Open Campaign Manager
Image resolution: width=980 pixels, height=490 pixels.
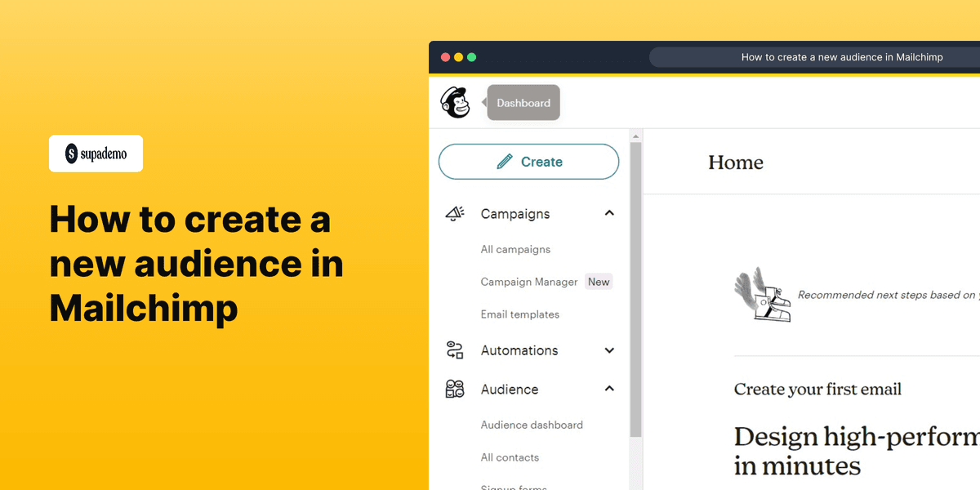tap(530, 281)
